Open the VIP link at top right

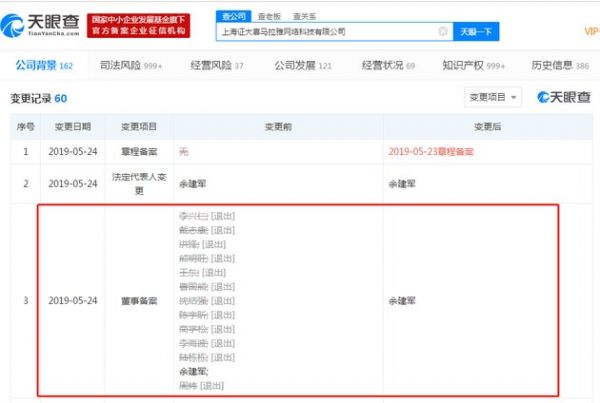(x=591, y=31)
